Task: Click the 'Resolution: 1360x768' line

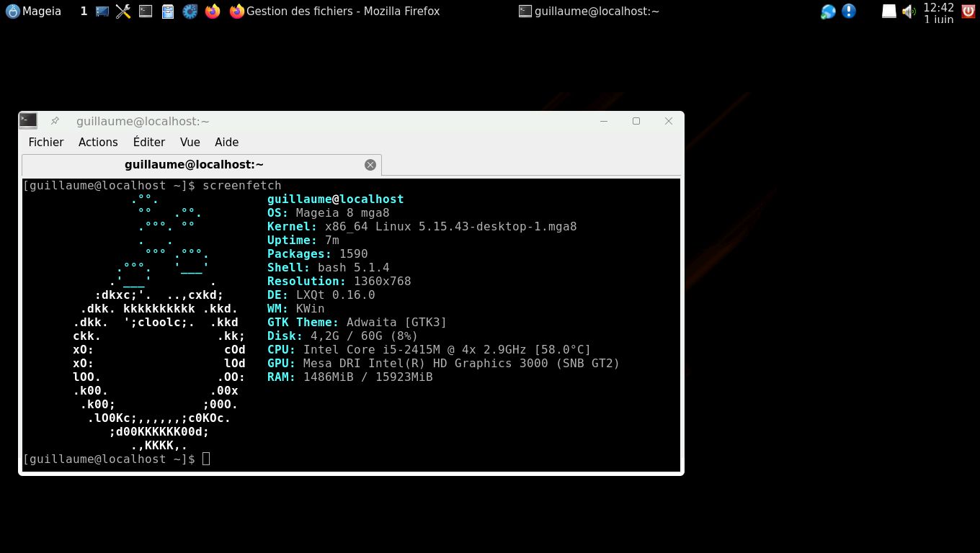Action: point(339,281)
